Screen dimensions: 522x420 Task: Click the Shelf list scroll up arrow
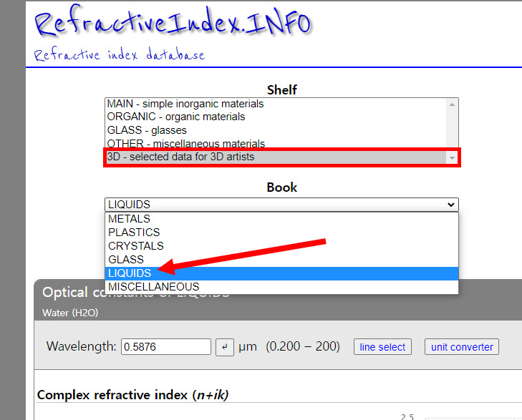452,104
